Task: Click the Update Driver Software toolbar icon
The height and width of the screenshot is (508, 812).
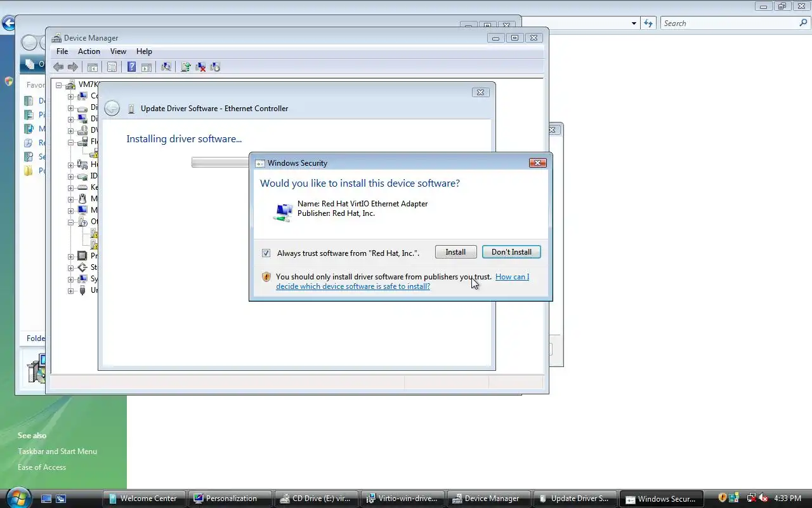Action: pyautogui.click(x=186, y=67)
